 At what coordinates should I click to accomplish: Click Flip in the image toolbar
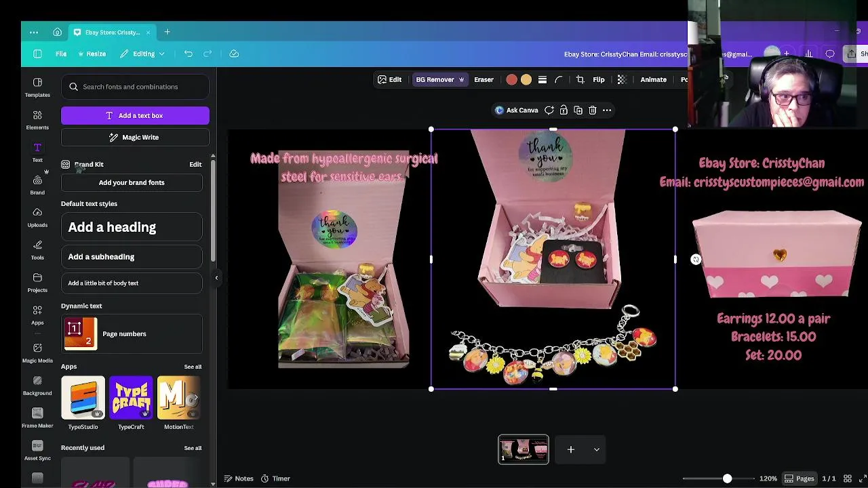pyautogui.click(x=599, y=79)
